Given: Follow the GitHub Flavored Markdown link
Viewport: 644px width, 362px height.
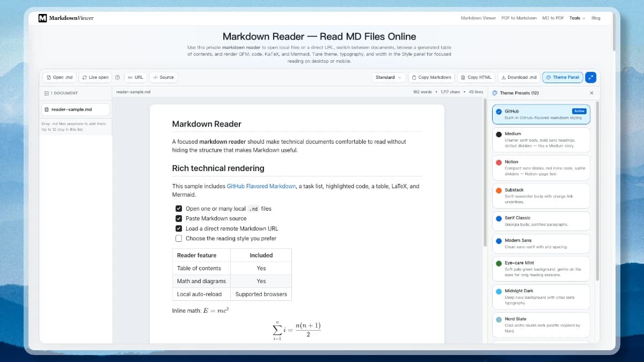Looking at the screenshot, I should click(261, 186).
